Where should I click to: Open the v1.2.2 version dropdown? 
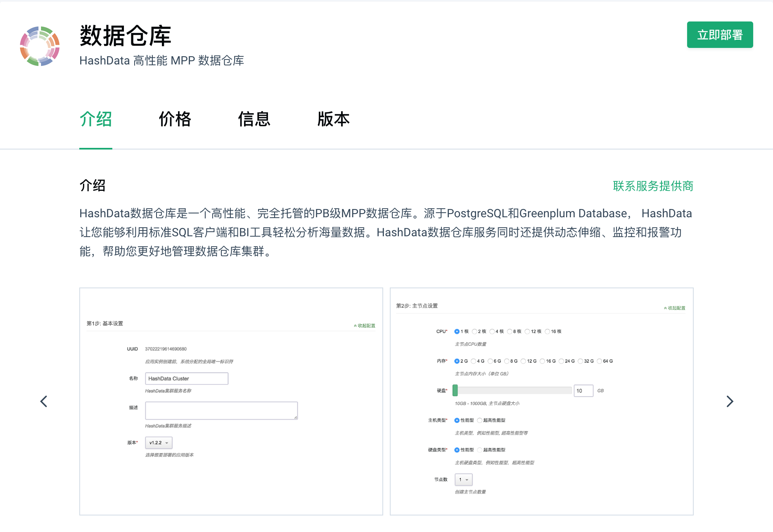coord(159,443)
